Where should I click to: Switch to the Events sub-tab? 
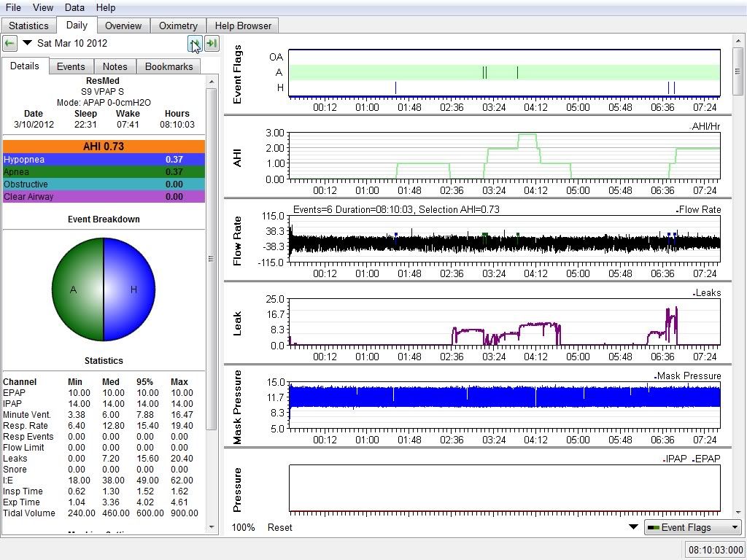[71, 66]
